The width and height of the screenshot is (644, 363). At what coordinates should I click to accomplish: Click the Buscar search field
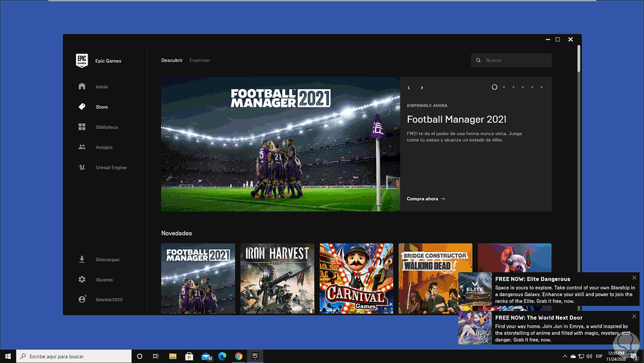tap(511, 60)
